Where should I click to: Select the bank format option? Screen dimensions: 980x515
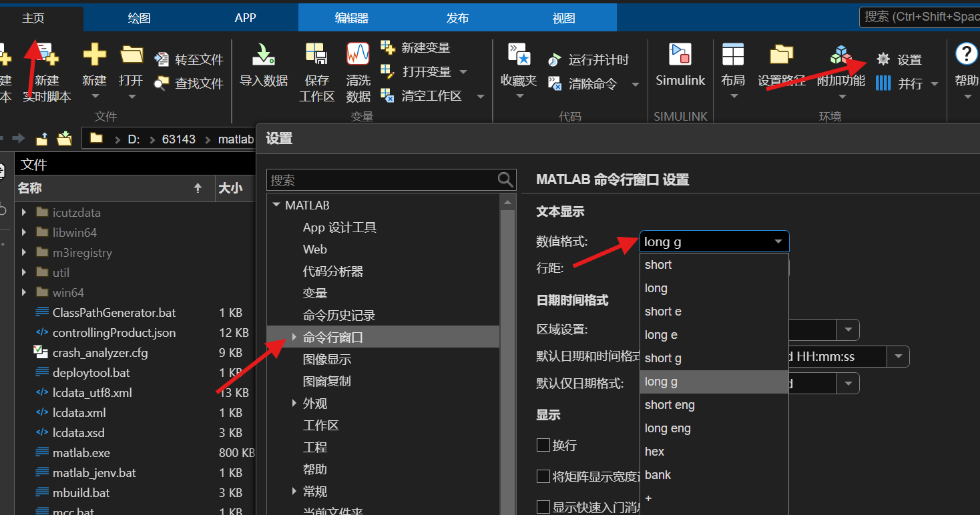pyautogui.click(x=714, y=475)
